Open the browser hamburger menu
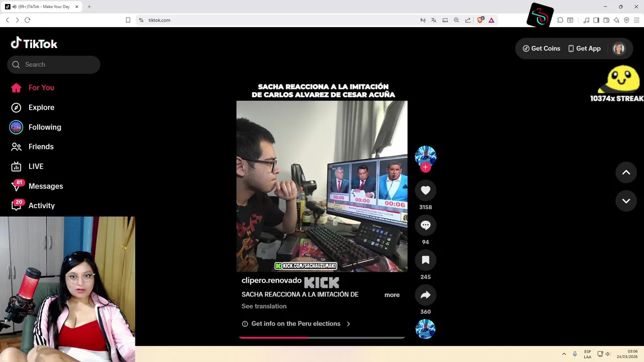The height and width of the screenshot is (362, 644). [x=636, y=20]
